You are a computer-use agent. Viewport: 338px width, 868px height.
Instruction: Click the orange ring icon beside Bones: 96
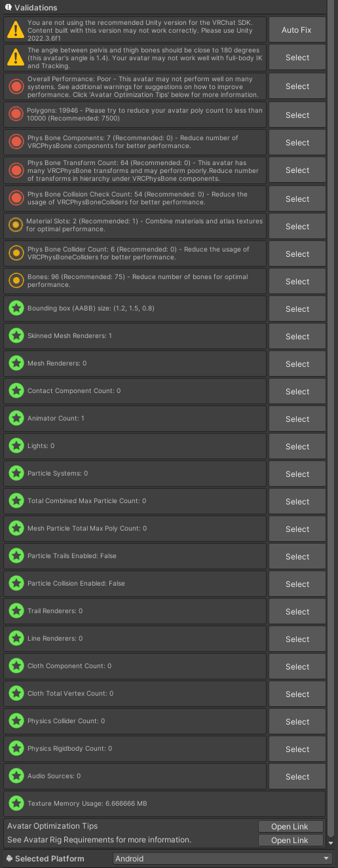[x=16, y=281]
